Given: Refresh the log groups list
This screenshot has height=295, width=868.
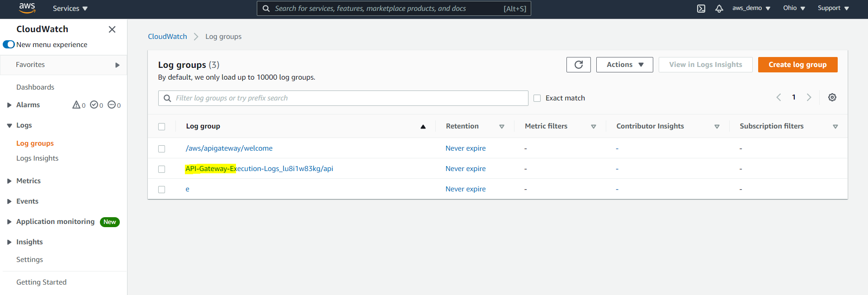Looking at the screenshot, I should (579, 65).
